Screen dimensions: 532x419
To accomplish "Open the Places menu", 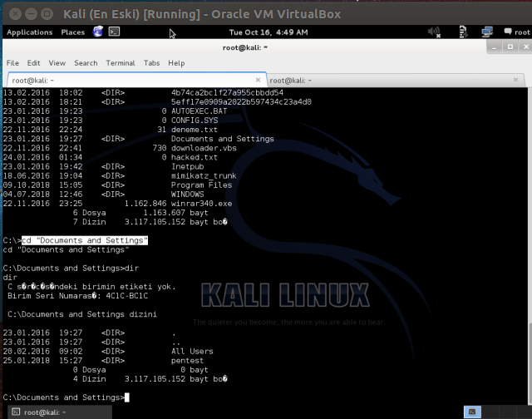I will (72, 32).
